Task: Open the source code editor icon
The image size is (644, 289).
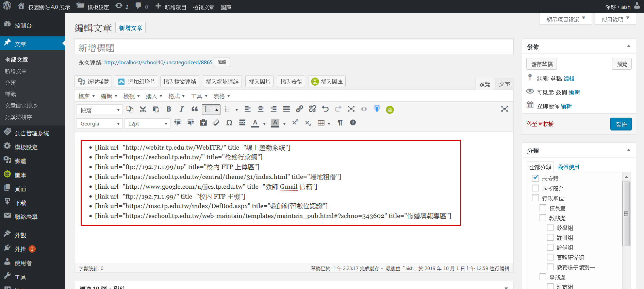Action: [364, 109]
